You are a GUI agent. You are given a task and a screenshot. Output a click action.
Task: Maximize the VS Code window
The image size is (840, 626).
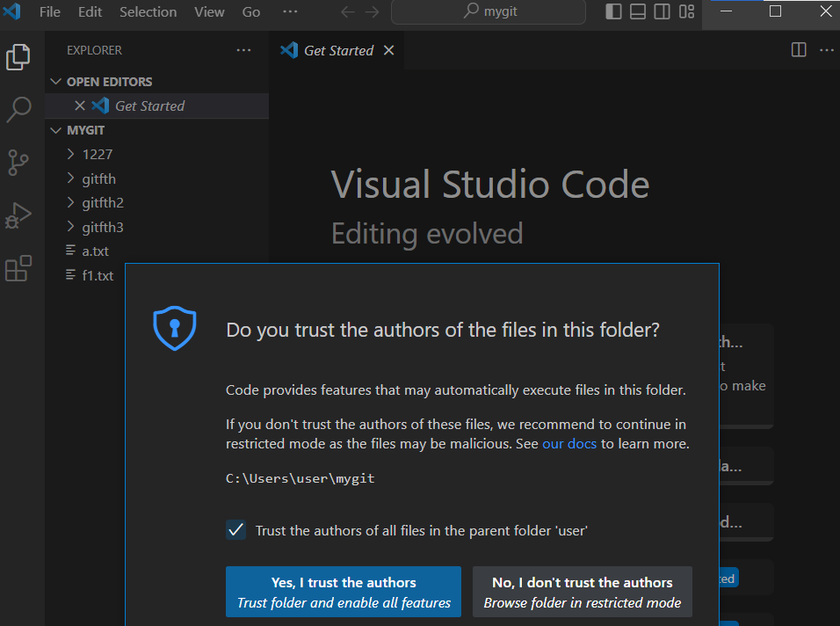click(775, 11)
